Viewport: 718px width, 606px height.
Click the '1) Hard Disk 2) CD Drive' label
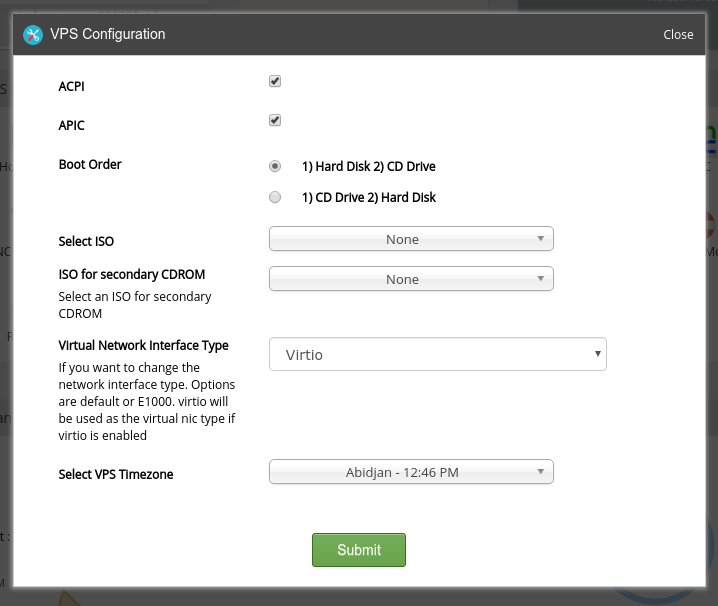point(369,166)
